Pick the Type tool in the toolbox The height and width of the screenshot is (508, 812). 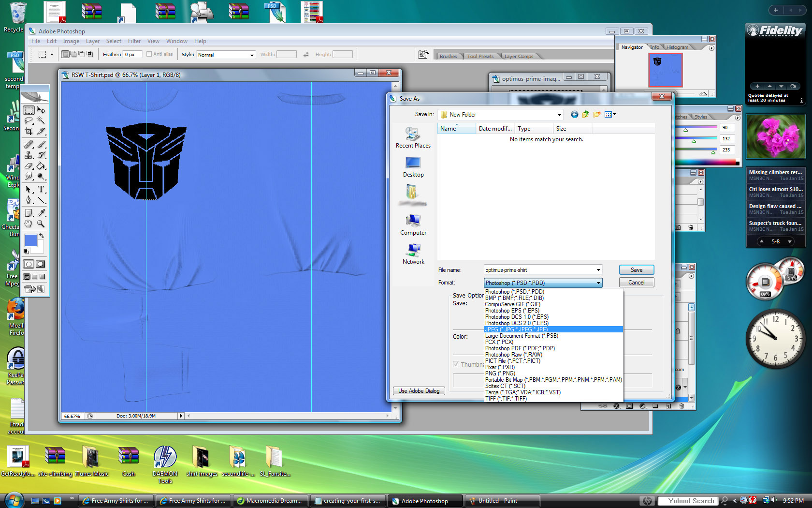[41, 189]
